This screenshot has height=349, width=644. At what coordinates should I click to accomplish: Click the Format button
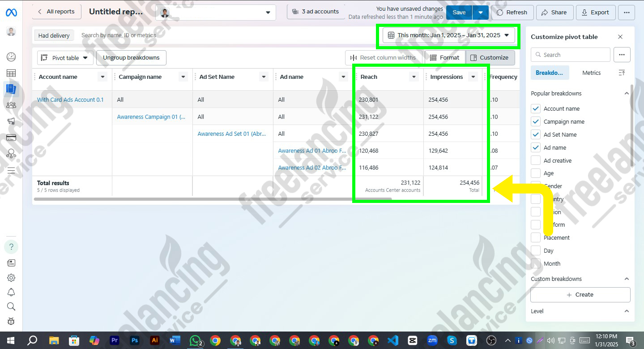click(444, 57)
